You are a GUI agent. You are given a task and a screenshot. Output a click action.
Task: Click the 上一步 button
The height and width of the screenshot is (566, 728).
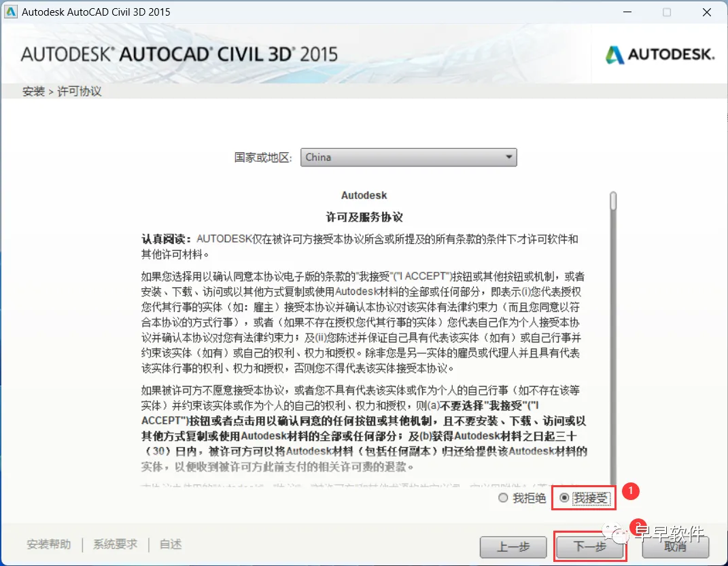click(x=513, y=547)
